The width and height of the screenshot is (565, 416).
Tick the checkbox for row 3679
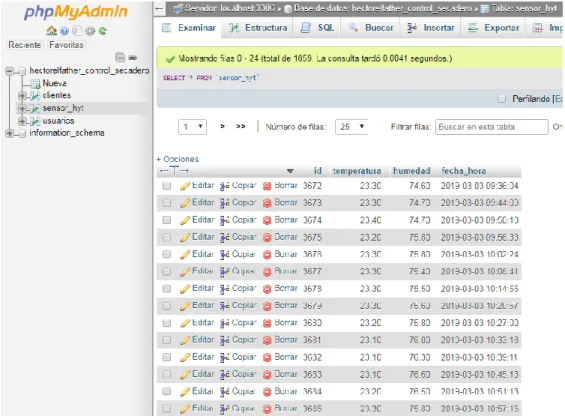tap(166, 306)
